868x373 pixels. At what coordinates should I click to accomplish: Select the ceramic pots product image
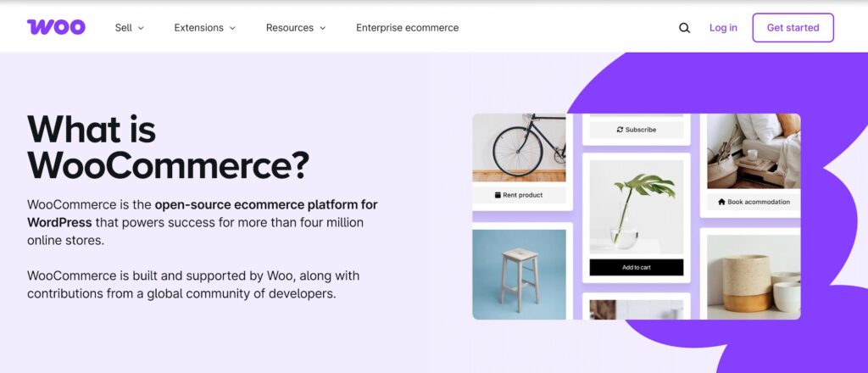(754, 277)
